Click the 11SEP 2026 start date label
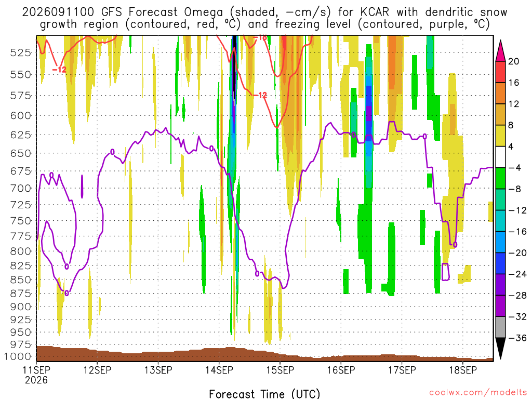Image resolution: width=532 pixels, height=399 pixels. pos(36,375)
